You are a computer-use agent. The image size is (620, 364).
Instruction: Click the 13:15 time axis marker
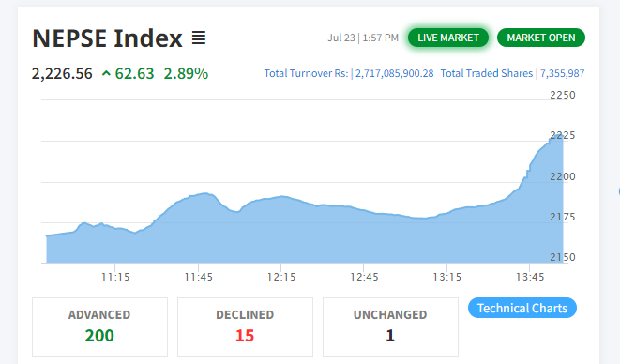tap(446, 277)
